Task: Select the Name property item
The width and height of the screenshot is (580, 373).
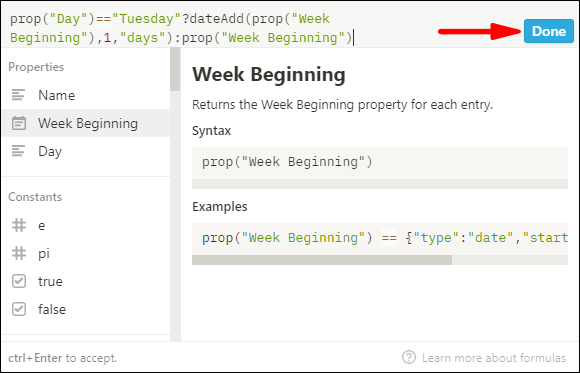Action: point(86,95)
